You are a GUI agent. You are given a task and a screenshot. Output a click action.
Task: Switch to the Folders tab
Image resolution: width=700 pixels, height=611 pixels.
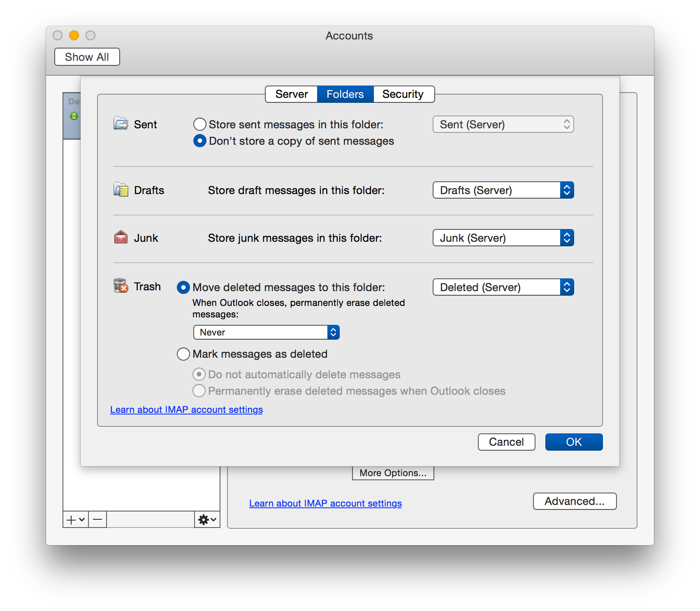[345, 94]
